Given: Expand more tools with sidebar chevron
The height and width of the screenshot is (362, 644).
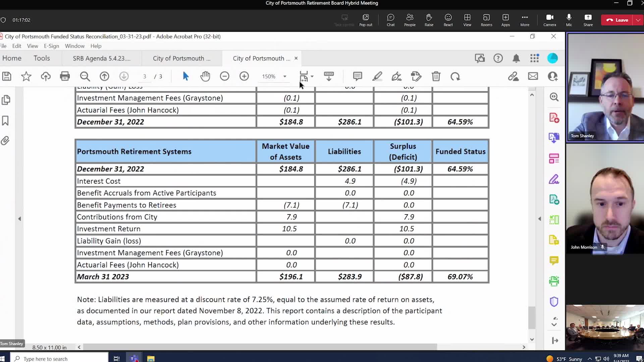Looking at the screenshot, I should click(x=554, y=324).
